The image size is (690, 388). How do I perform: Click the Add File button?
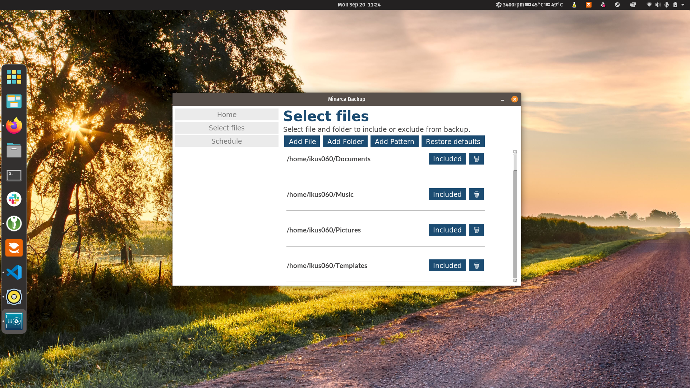(302, 141)
